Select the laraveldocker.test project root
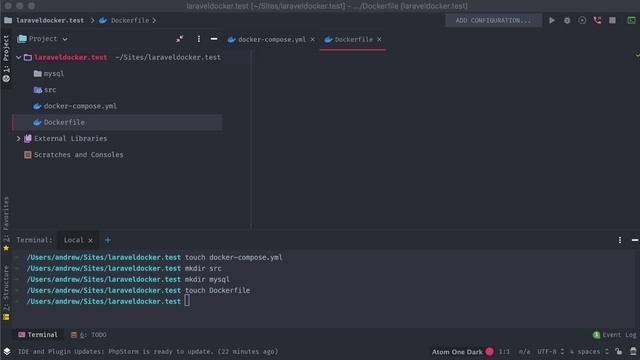This screenshot has width=640, height=360. [71, 58]
